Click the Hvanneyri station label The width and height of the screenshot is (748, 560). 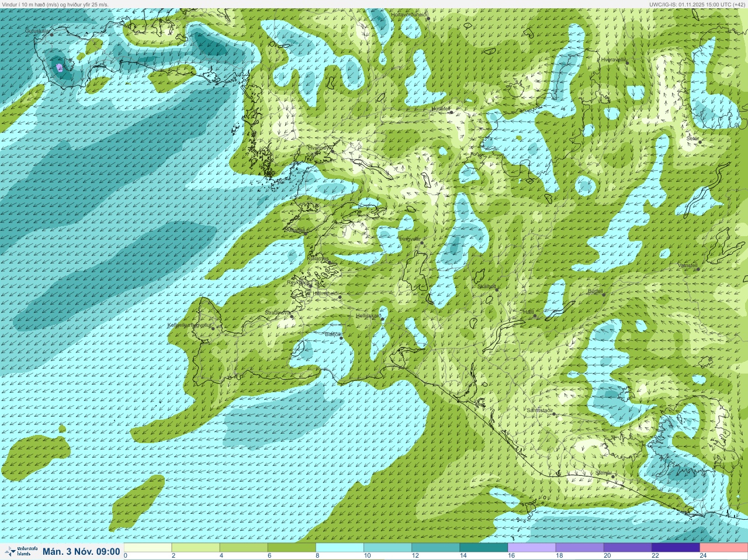319,148
